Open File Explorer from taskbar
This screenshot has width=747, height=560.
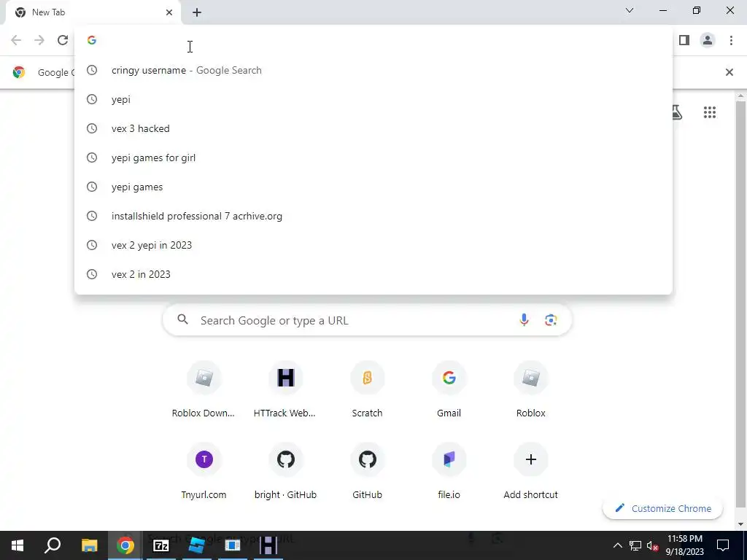(x=89, y=545)
